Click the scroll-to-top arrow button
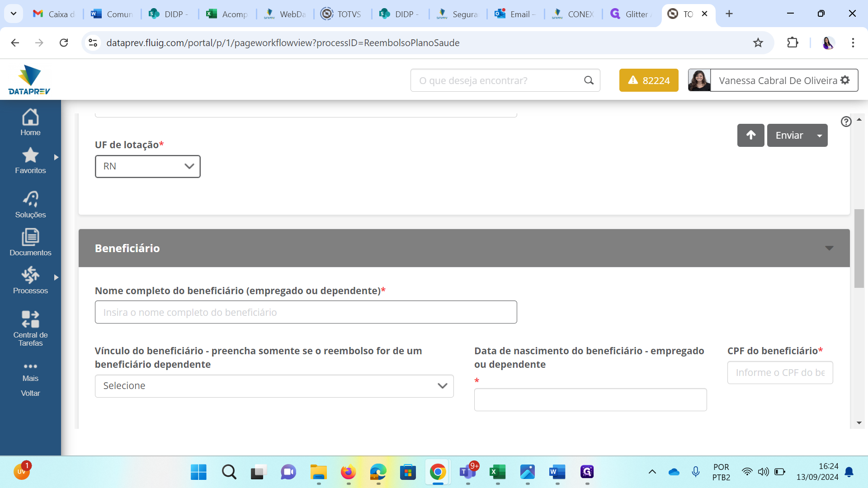Screen dimensions: 868x488 (x=750, y=135)
